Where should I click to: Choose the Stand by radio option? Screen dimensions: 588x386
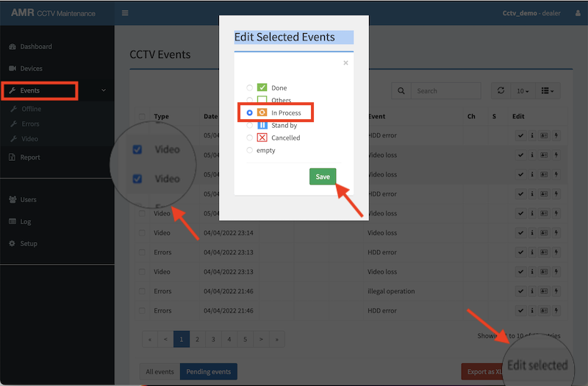(250, 126)
